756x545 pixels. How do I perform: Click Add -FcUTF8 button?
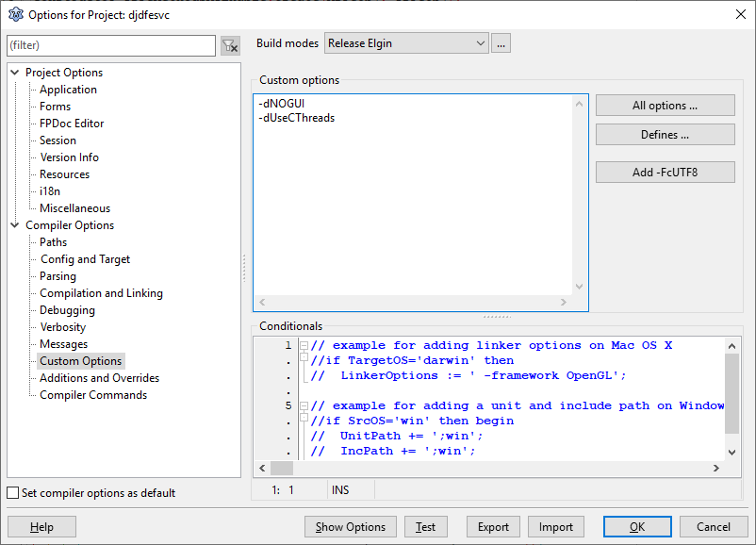666,173
